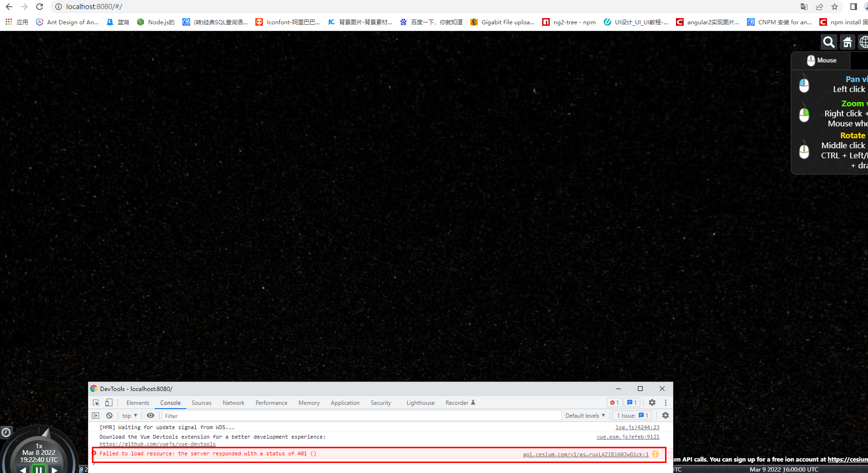Click the translate page icon
The image size is (868, 473).
(x=804, y=7)
